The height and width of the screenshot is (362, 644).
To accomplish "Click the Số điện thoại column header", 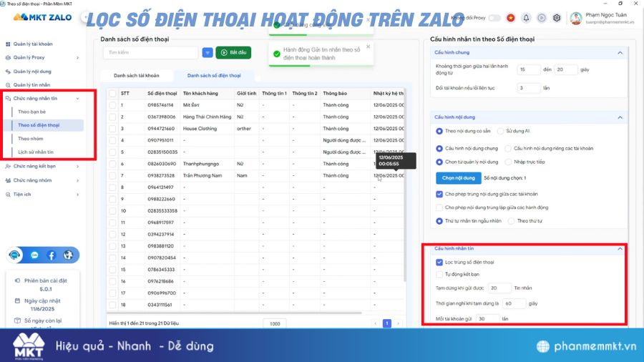I will click(x=162, y=94).
